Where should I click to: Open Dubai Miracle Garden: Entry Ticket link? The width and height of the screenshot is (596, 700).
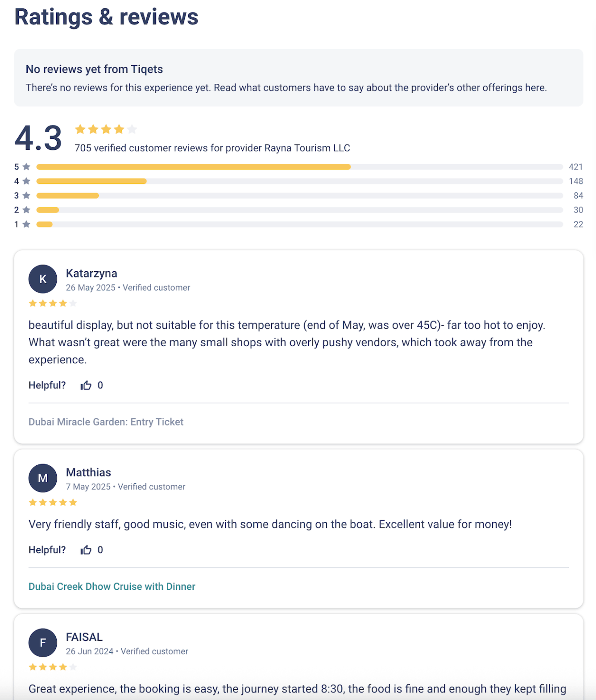coord(106,422)
